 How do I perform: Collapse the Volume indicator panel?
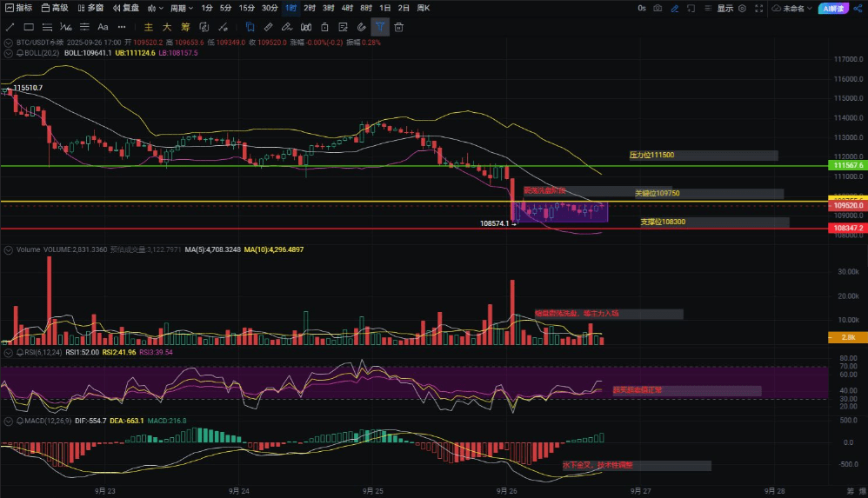9,250
